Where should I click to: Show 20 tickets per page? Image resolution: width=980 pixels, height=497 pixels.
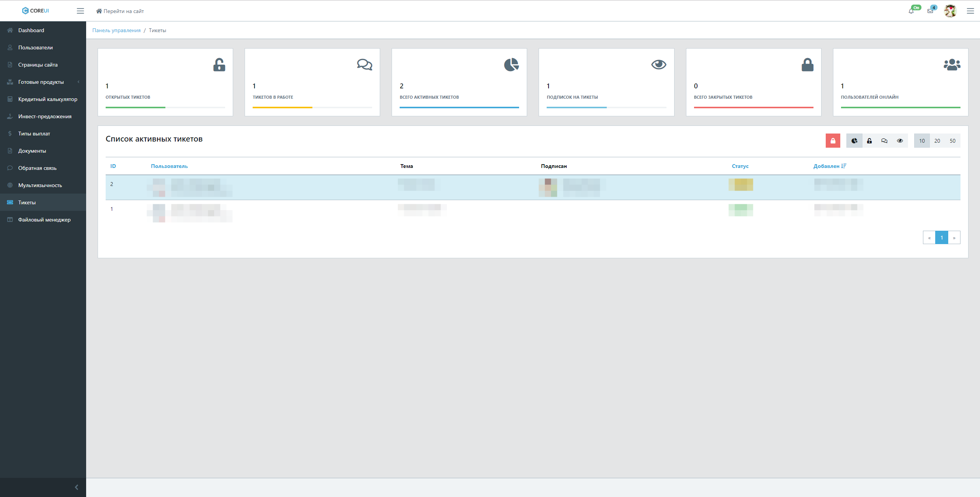point(937,141)
